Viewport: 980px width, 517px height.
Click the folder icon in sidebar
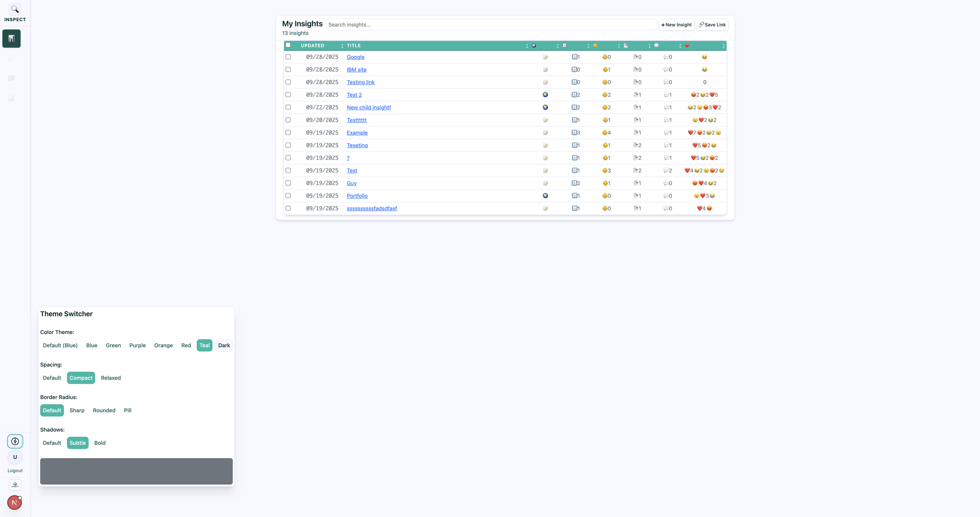tap(11, 78)
